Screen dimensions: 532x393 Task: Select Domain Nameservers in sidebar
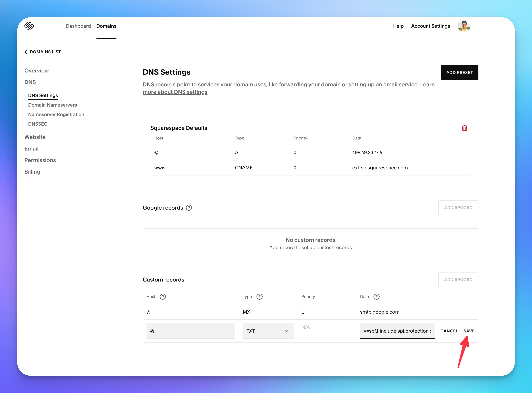[53, 105]
